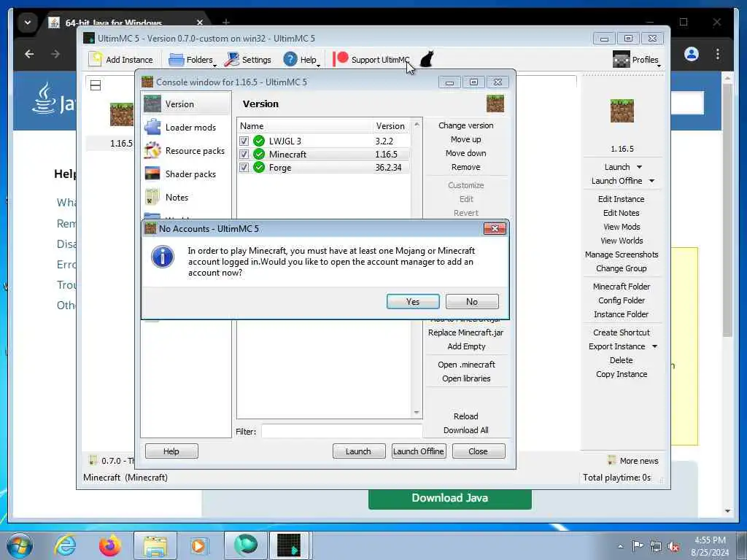Click Replace Minecraft.jar
The height and width of the screenshot is (560, 747).
pyautogui.click(x=466, y=332)
